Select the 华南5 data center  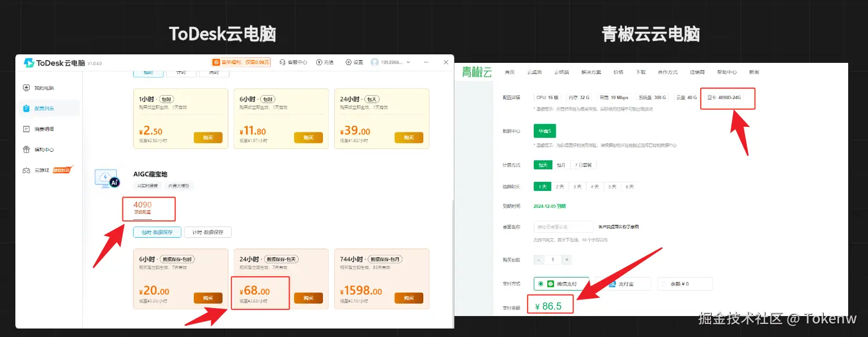click(544, 131)
